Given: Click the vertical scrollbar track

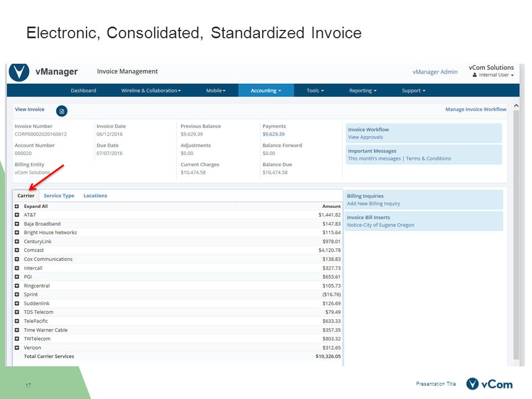Looking at the screenshot, I should (x=516, y=234).
